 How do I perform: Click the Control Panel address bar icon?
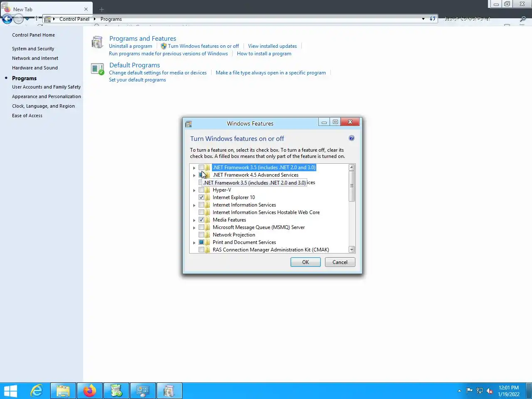48,19
